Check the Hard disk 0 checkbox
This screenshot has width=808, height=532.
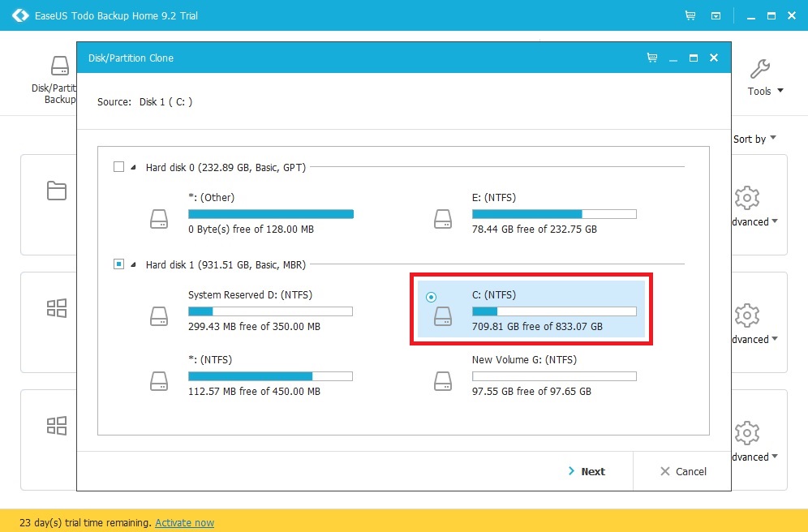118,167
